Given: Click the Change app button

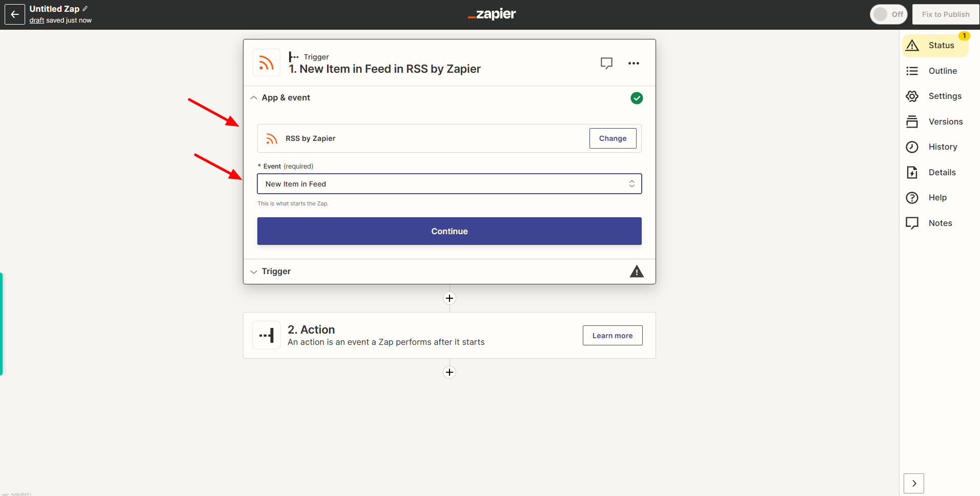Looking at the screenshot, I should tap(612, 138).
